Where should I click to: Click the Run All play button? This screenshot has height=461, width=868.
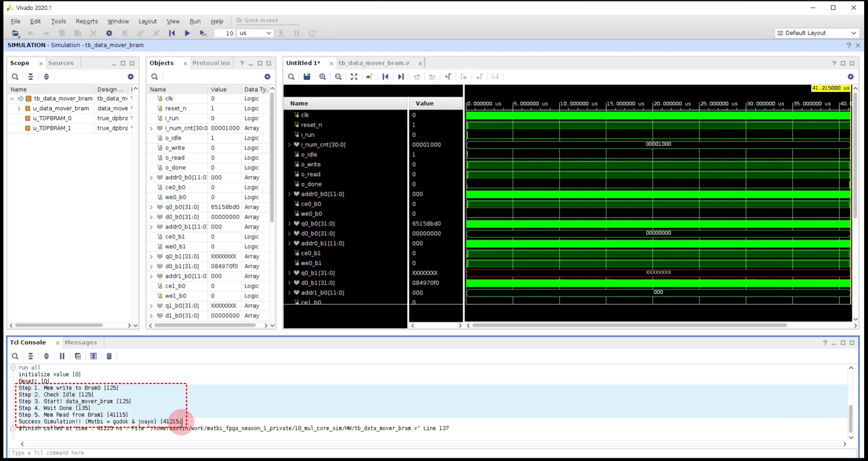[187, 33]
